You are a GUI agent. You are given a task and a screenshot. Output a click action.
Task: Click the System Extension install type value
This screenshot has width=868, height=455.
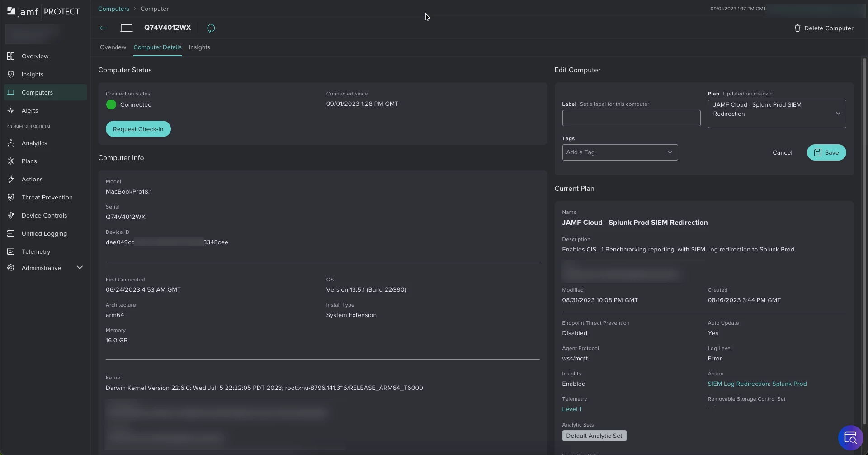pyautogui.click(x=351, y=315)
